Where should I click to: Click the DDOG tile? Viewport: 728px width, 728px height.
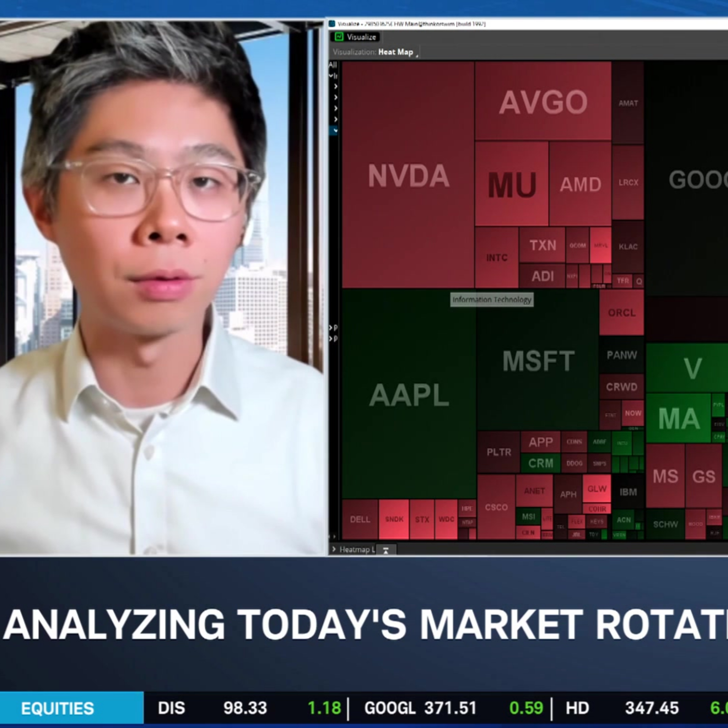pyautogui.click(x=574, y=463)
